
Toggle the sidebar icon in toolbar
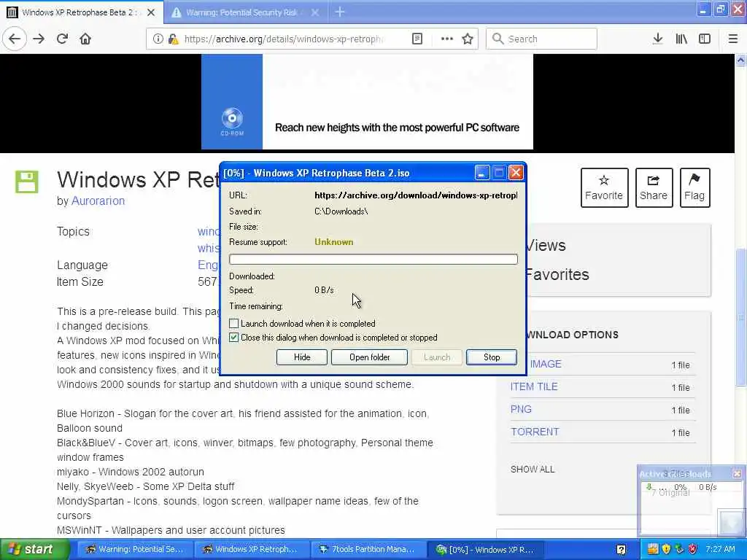[705, 39]
